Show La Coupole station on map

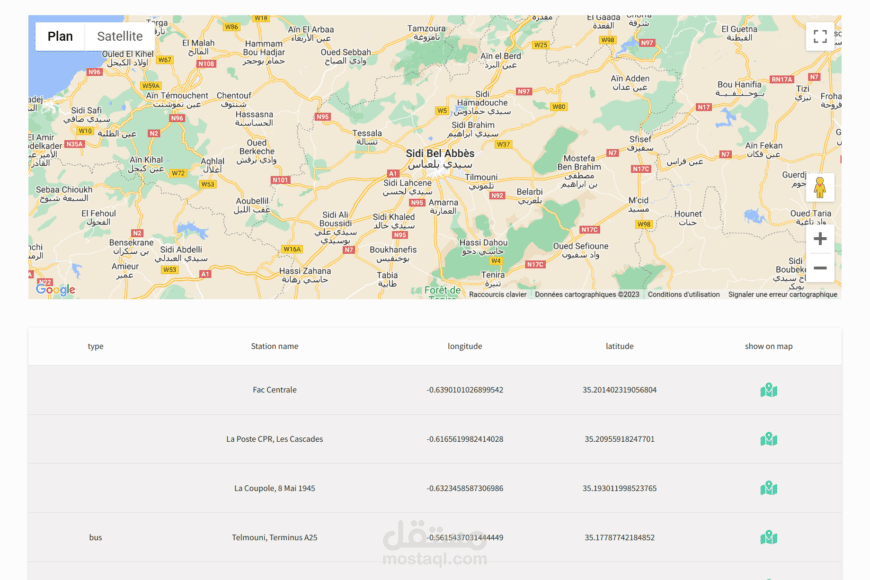pyautogui.click(x=768, y=488)
